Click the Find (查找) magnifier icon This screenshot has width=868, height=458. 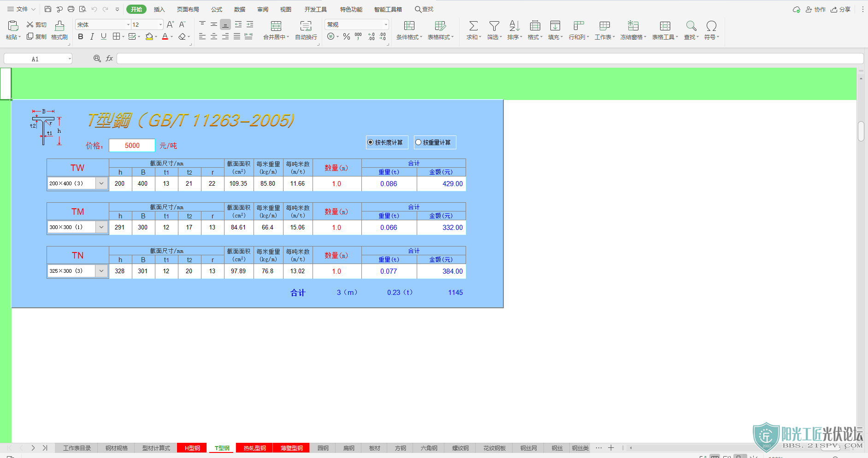[x=691, y=26]
